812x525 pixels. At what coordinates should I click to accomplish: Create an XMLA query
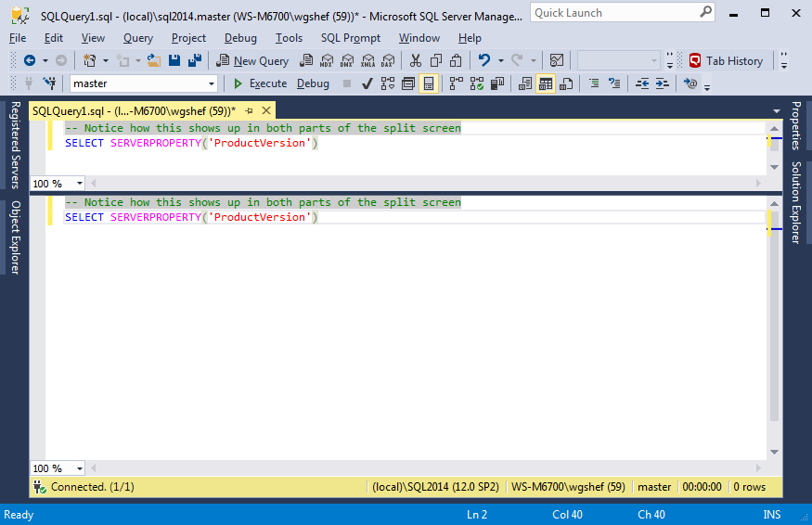(367, 60)
